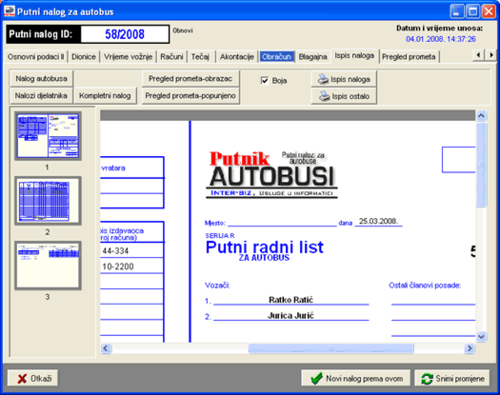Viewport: 500px width, 395px height.
Task: Click driver name Ratko Ratić
Action: point(291,300)
